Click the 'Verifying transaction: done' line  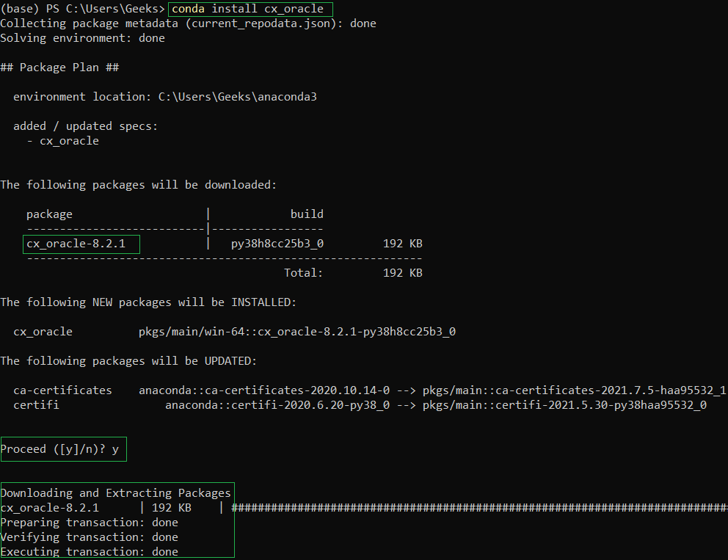point(89,537)
